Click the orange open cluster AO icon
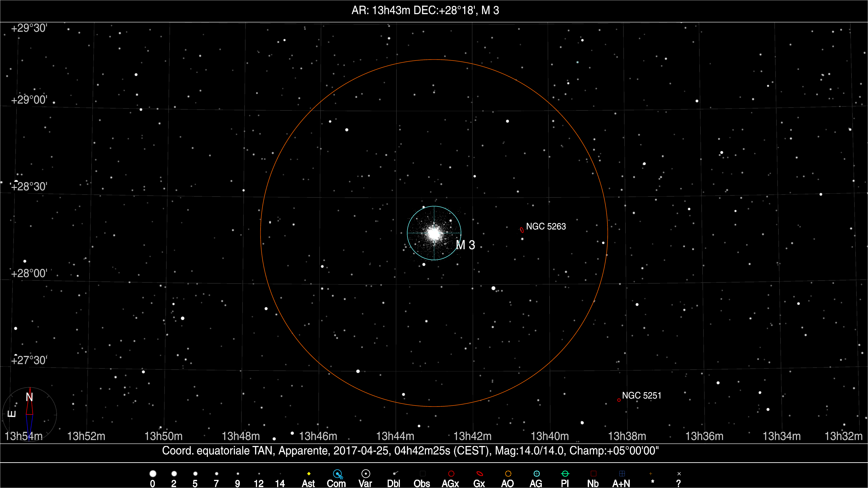The width and height of the screenshot is (868, 488). point(508,474)
